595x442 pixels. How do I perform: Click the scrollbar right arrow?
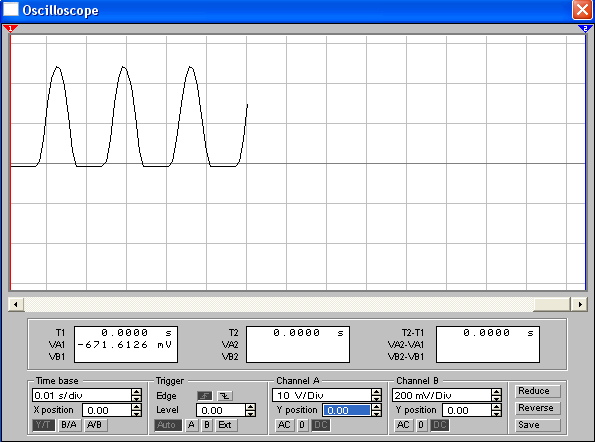(x=580, y=304)
